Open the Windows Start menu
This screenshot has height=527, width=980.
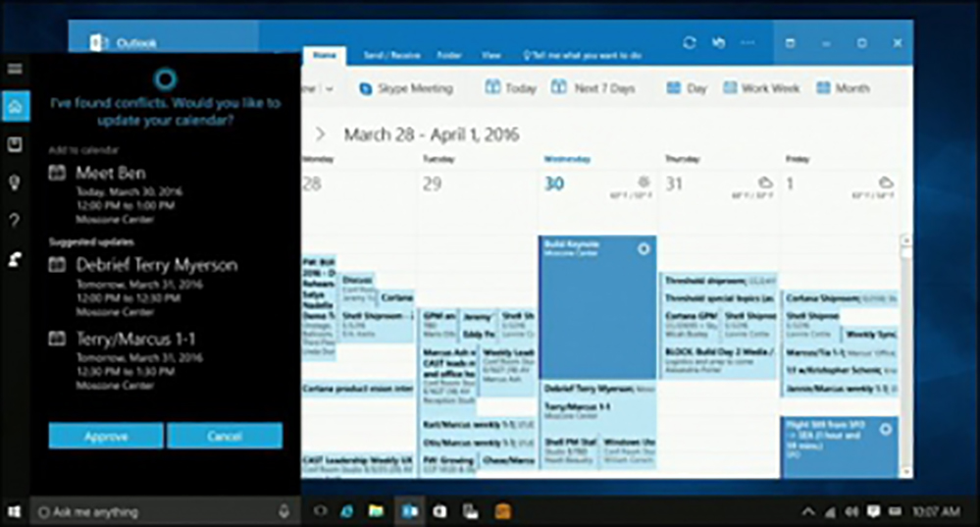(14, 512)
